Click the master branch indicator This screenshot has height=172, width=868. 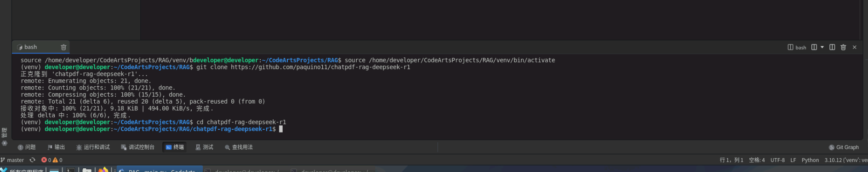click(12, 160)
